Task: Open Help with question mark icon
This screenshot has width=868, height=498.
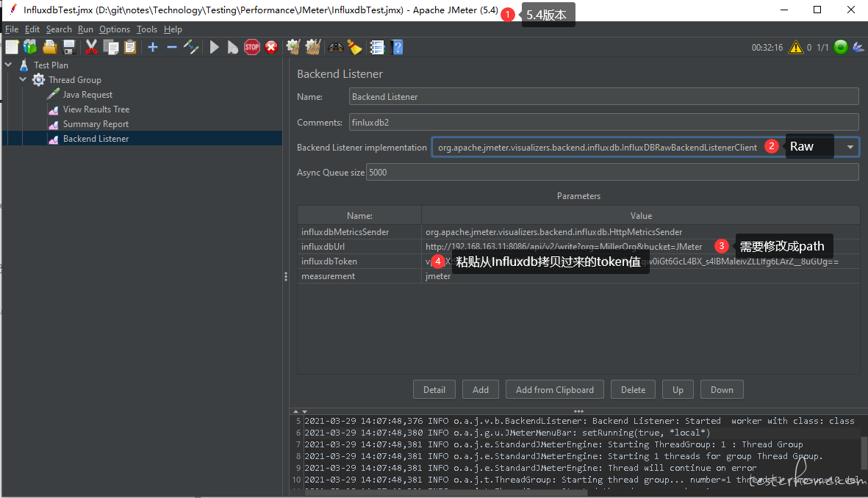Action: [397, 48]
